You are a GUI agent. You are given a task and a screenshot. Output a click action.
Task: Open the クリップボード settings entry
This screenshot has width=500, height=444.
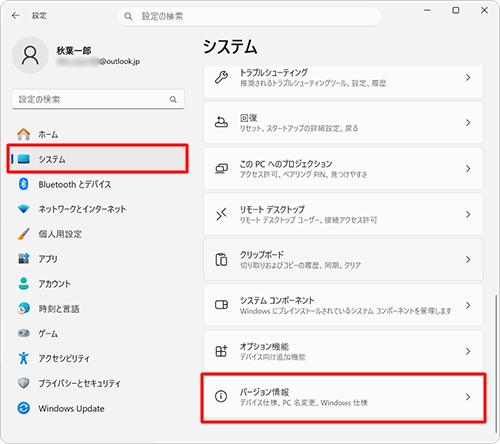coord(343,260)
